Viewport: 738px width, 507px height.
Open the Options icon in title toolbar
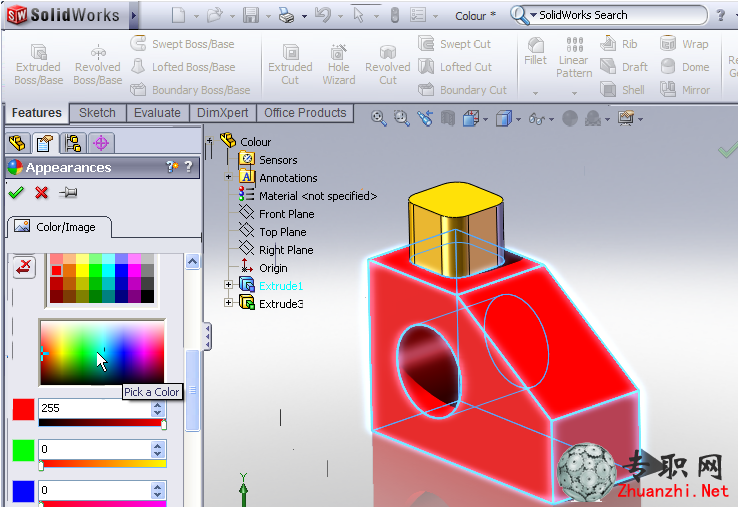pos(418,16)
